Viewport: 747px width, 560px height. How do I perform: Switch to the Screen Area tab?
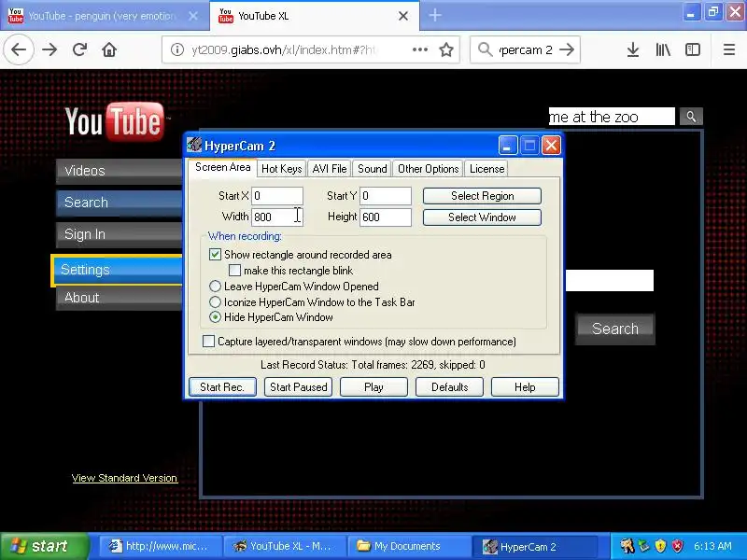point(222,168)
